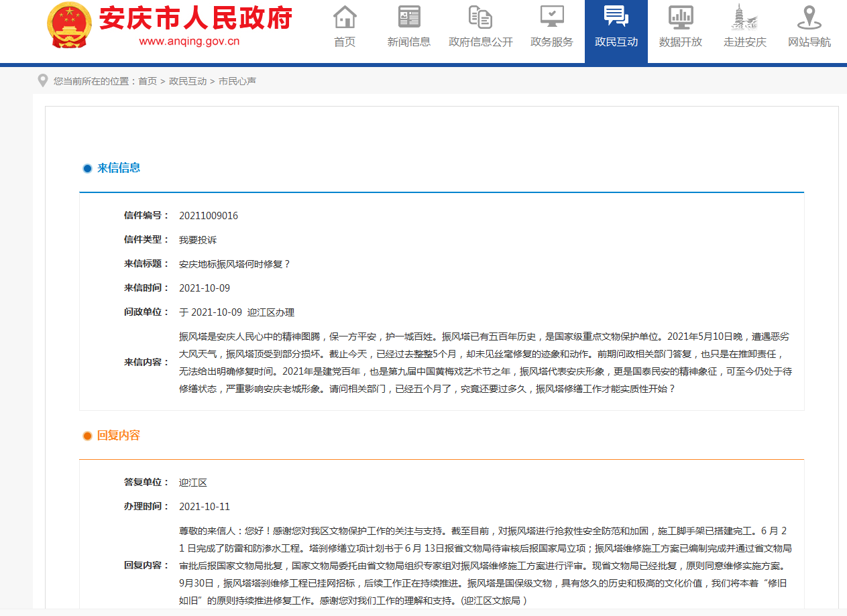
Task: Open the 网站导航 map pin icon
Action: pos(809,17)
